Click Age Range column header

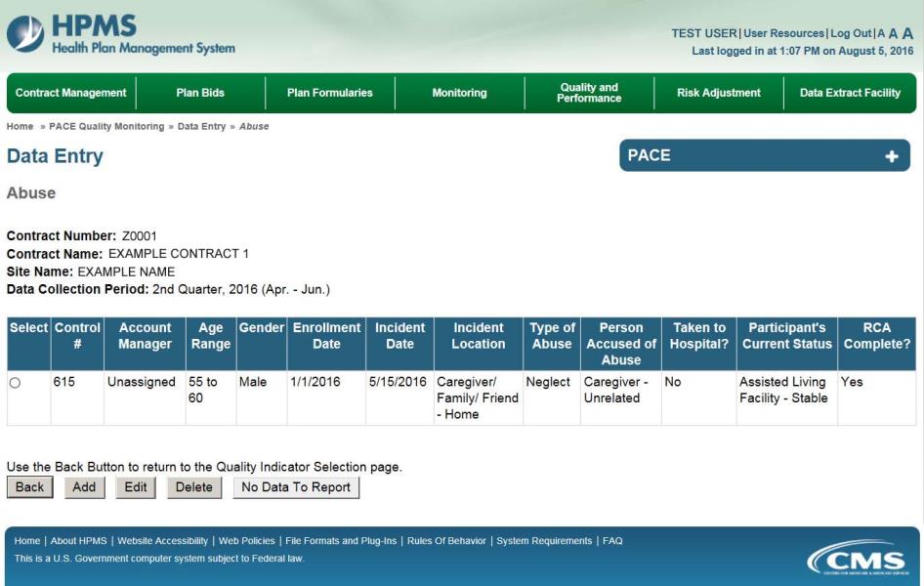[211, 344]
